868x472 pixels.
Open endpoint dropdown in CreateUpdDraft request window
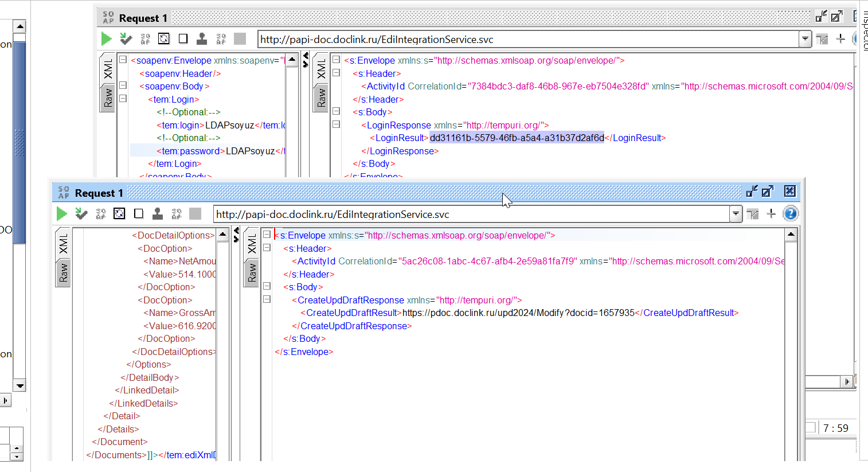[x=736, y=214]
